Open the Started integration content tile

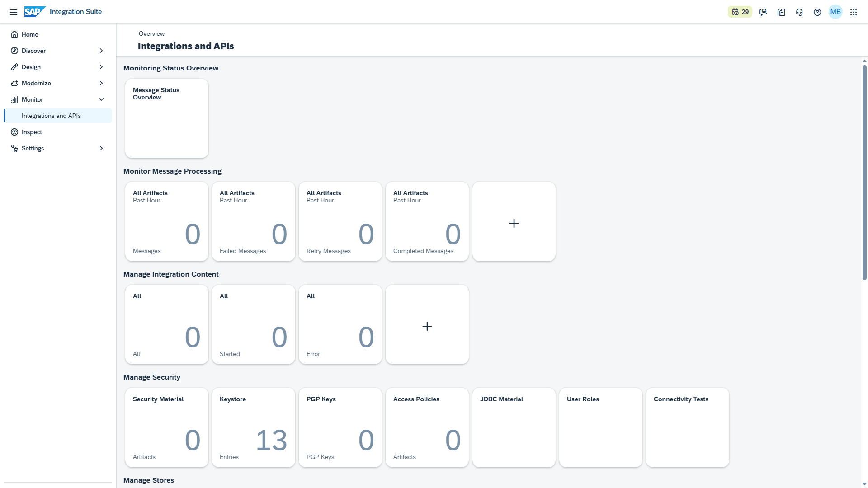point(254,324)
